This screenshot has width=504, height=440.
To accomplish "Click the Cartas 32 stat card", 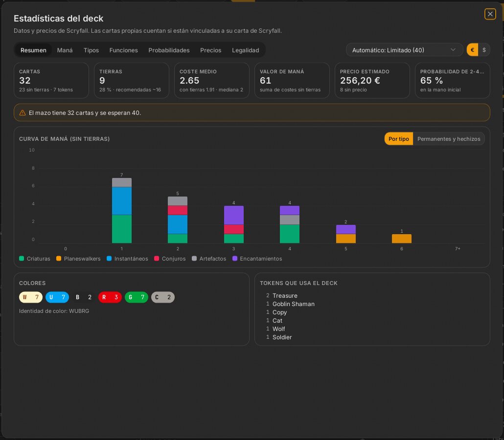I will point(51,80).
